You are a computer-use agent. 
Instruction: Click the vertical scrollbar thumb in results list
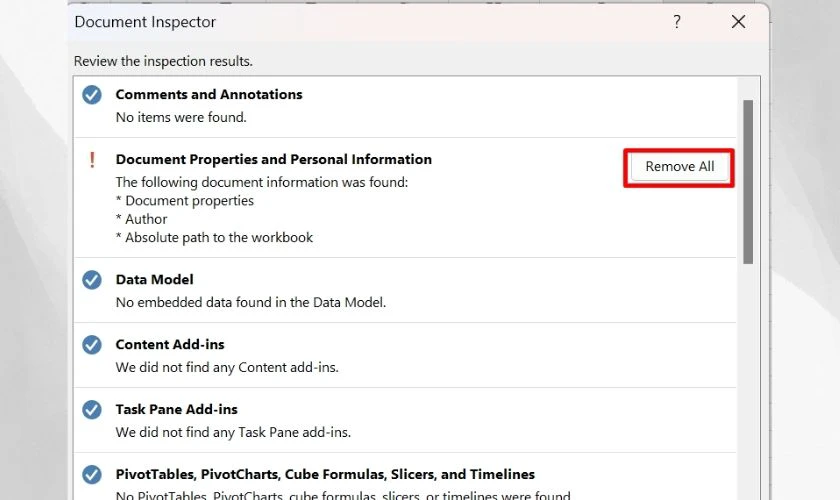(748, 182)
